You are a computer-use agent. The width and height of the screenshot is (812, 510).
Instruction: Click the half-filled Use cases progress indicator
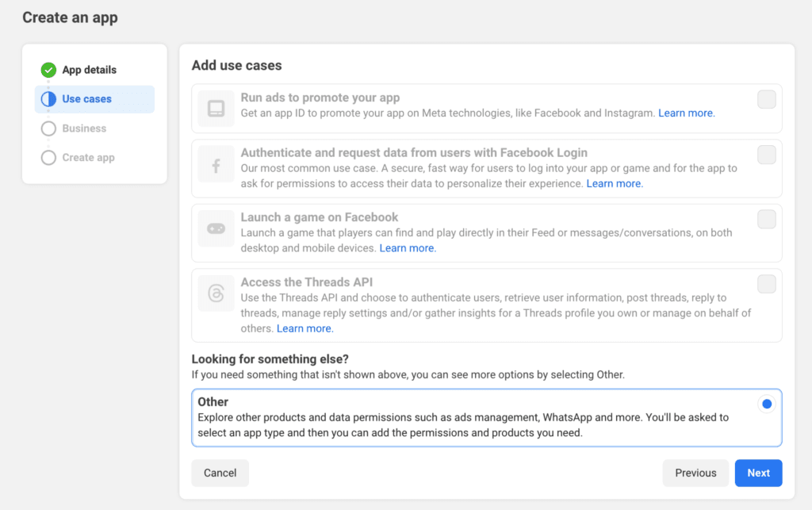pos(48,99)
